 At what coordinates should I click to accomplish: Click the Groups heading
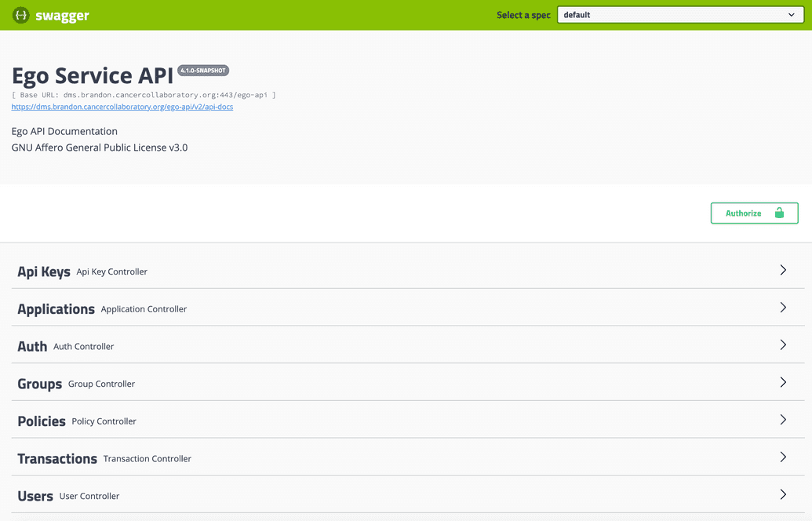coord(40,384)
